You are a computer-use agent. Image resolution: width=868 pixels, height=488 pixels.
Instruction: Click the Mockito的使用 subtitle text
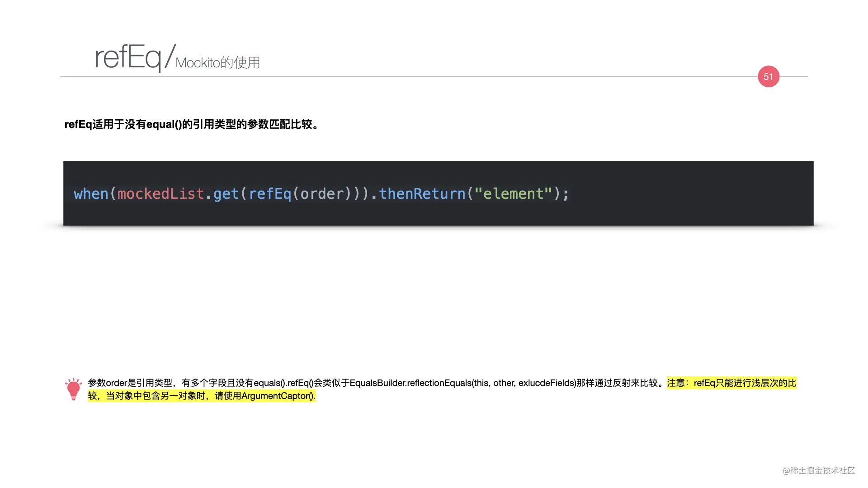217,62
